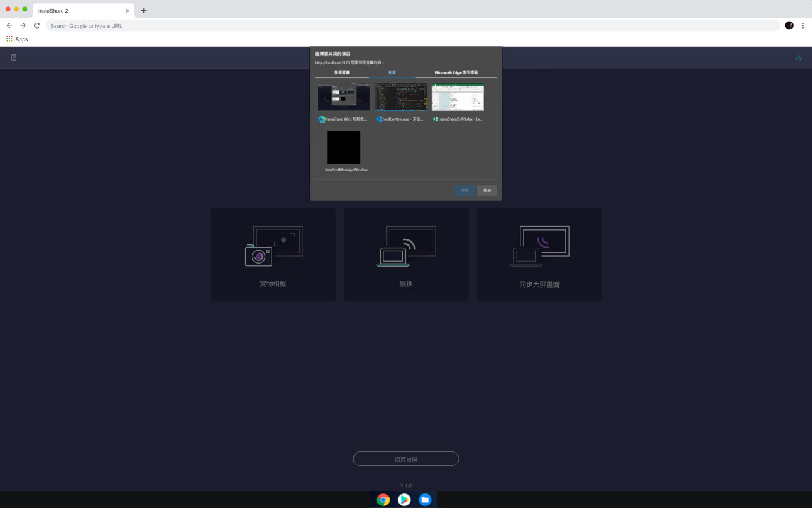Click the 取消 cancel button
The width and height of the screenshot is (812, 508).
(487, 190)
